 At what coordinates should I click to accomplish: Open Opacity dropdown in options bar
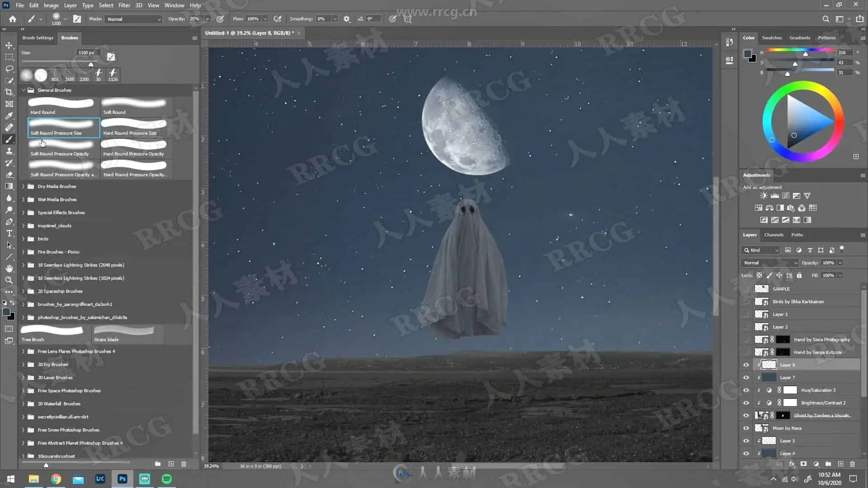pyautogui.click(x=208, y=19)
